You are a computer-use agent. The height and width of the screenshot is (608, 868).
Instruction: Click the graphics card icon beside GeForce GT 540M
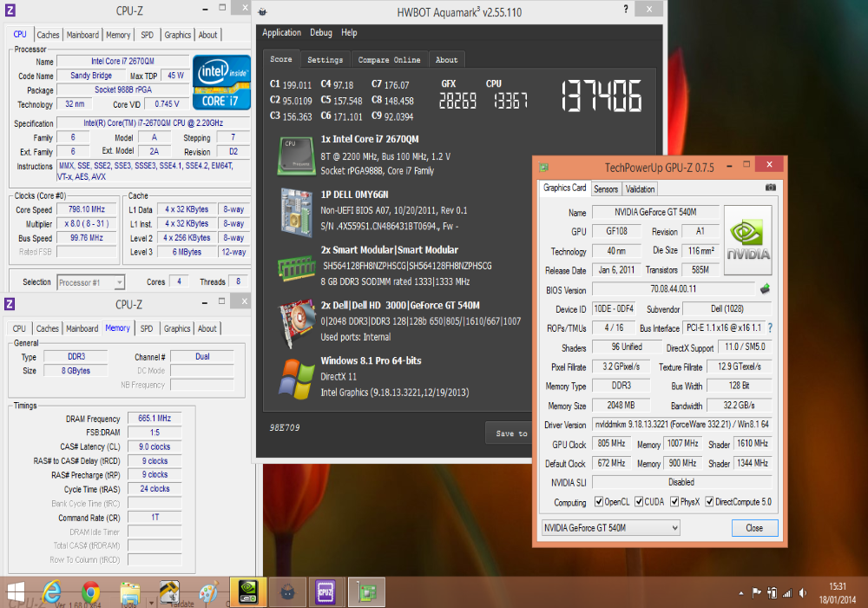click(296, 323)
